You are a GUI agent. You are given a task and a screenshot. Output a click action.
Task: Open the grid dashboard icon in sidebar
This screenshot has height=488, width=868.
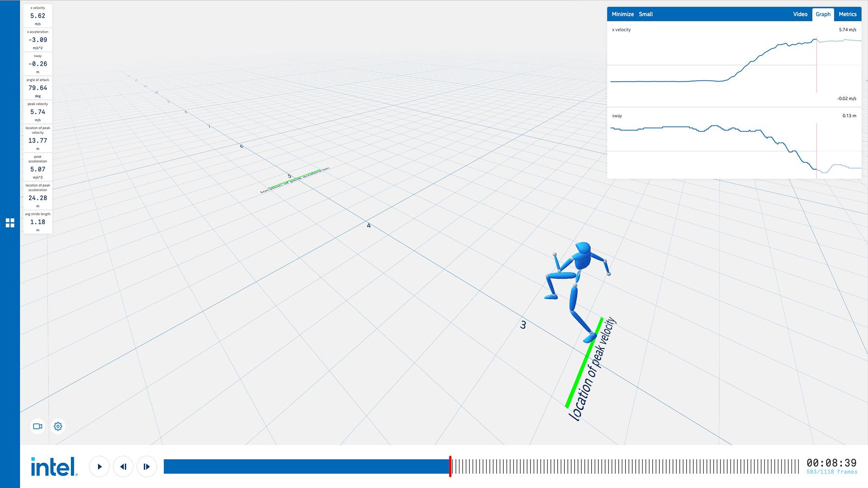pyautogui.click(x=10, y=223)
